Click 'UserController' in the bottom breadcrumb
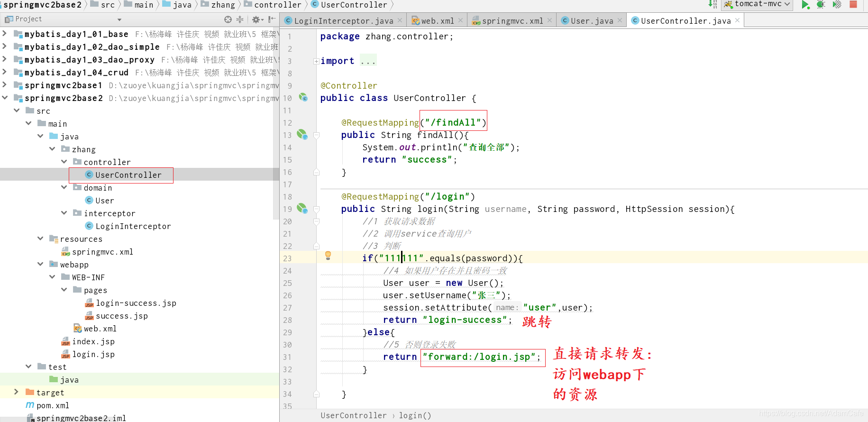 [x=354, y=415]
